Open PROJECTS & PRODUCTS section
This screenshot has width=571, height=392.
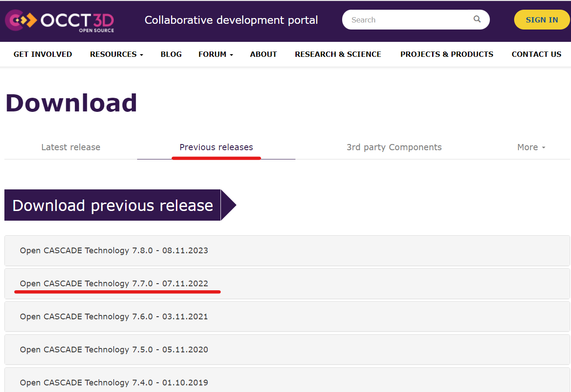coord(447,54)
